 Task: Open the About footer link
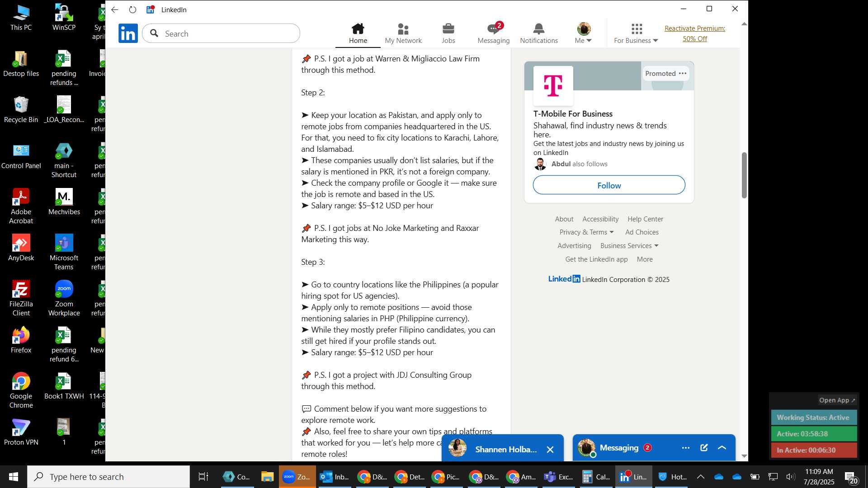564,219
